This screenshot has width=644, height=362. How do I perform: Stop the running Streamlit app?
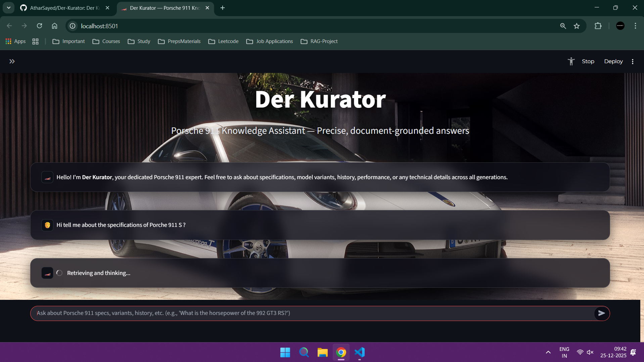588,61
